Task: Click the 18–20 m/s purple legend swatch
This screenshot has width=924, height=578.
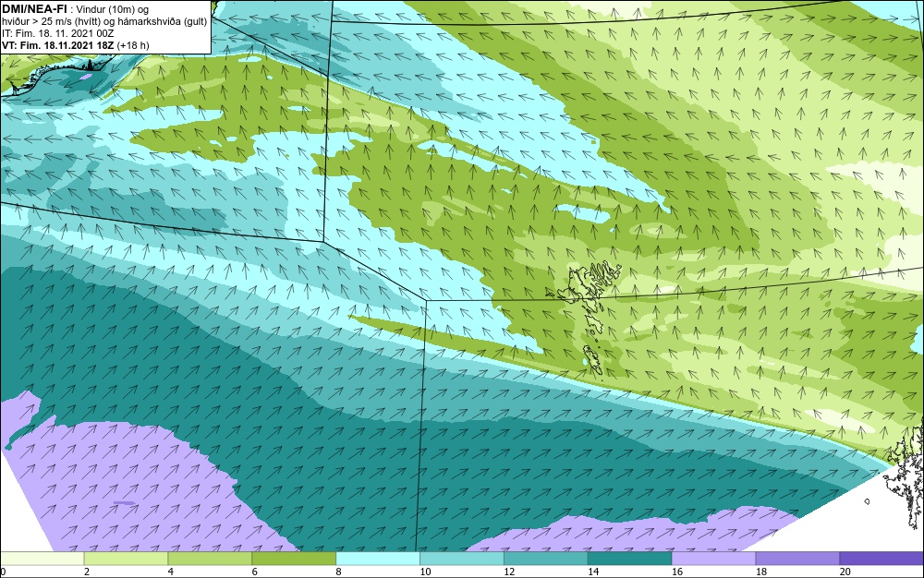Action: coord(798,559)
